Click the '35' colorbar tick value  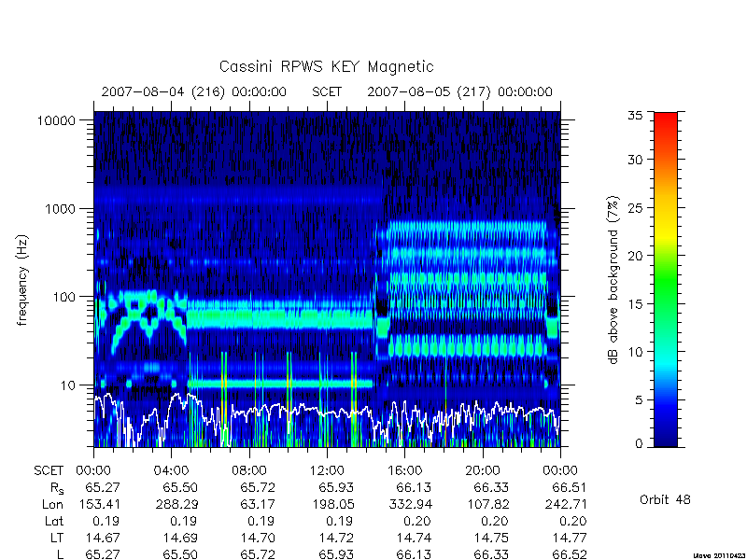(635, 115)
